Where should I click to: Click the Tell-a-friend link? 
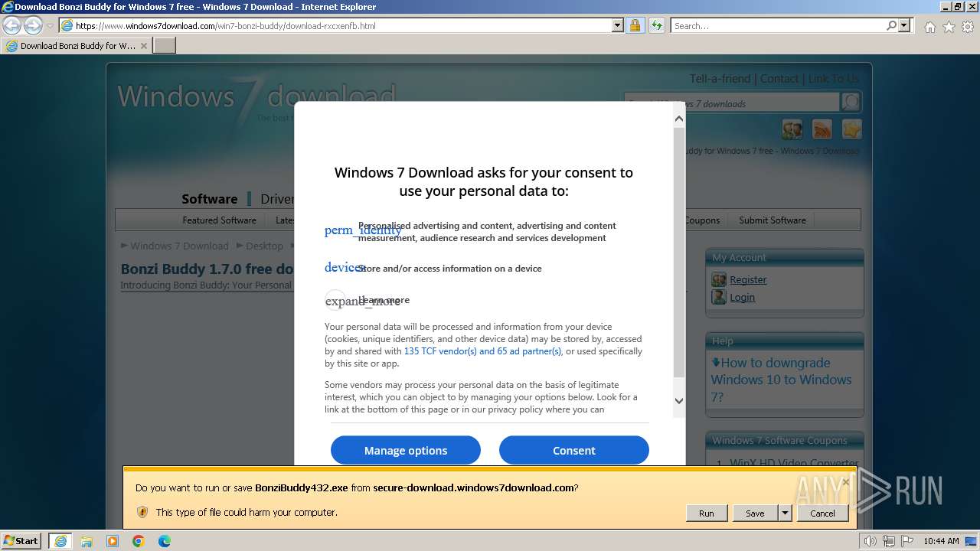click(720, 79)
